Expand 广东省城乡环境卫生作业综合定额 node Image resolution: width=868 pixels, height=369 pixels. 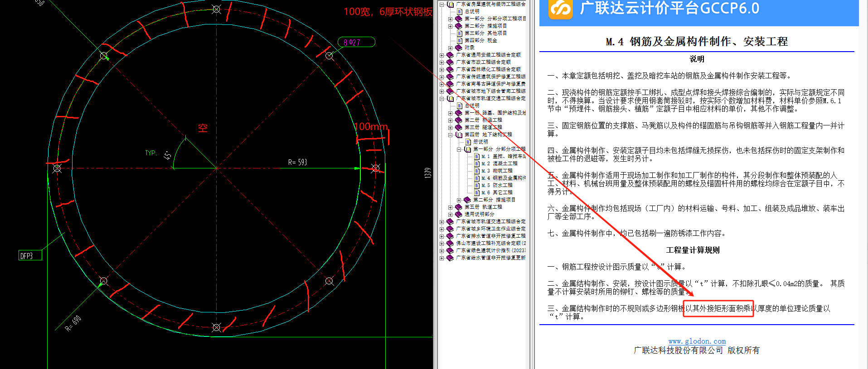pos(441,229)
